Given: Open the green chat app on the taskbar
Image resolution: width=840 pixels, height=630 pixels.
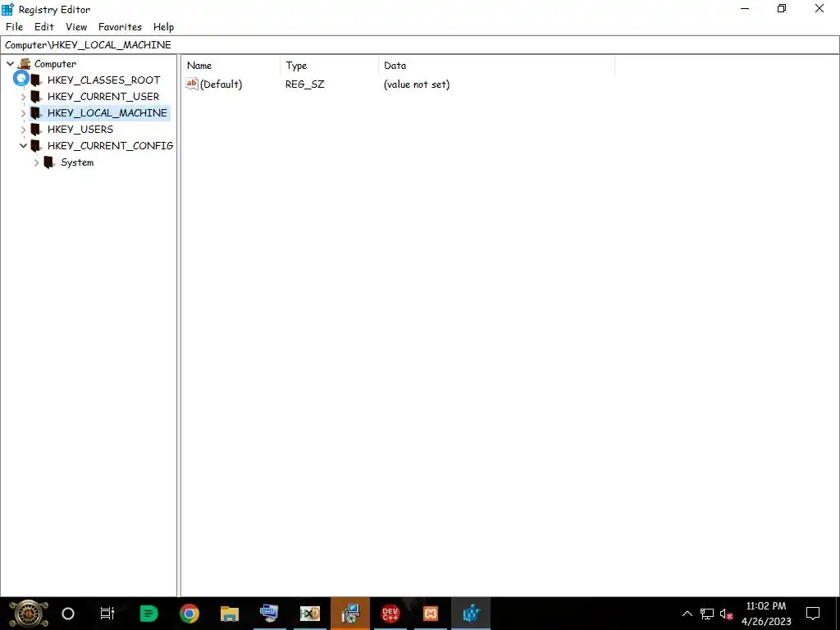Looking at the screenshot, I should (x=149, y=614).
